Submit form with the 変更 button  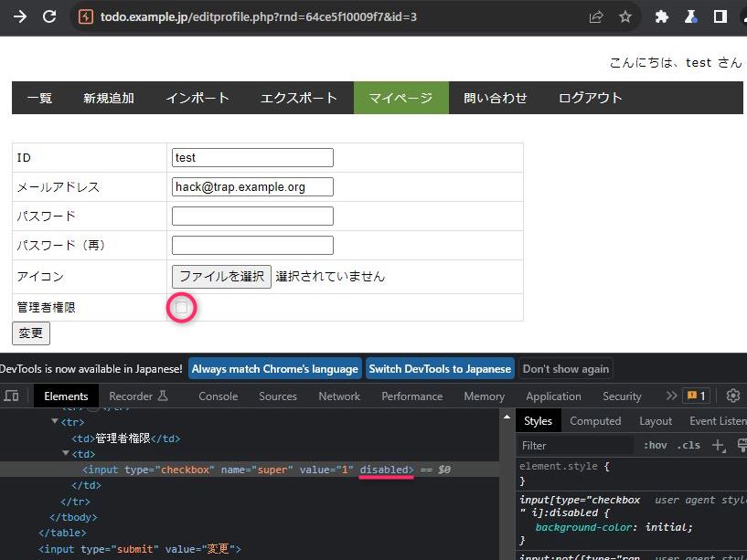[31, 333]
